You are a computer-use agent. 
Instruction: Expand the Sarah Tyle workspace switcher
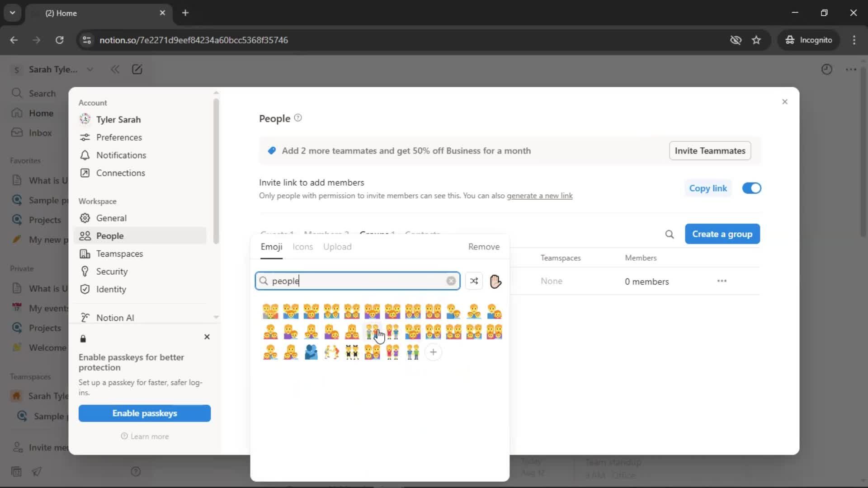coord(53,69)
